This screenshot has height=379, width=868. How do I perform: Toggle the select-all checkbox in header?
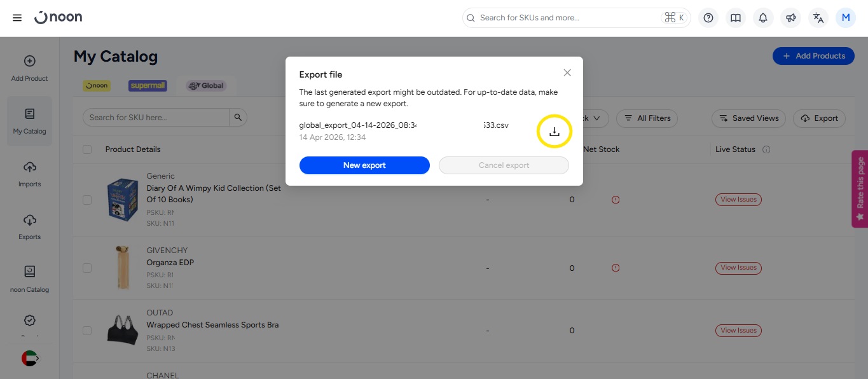(87, 149)
